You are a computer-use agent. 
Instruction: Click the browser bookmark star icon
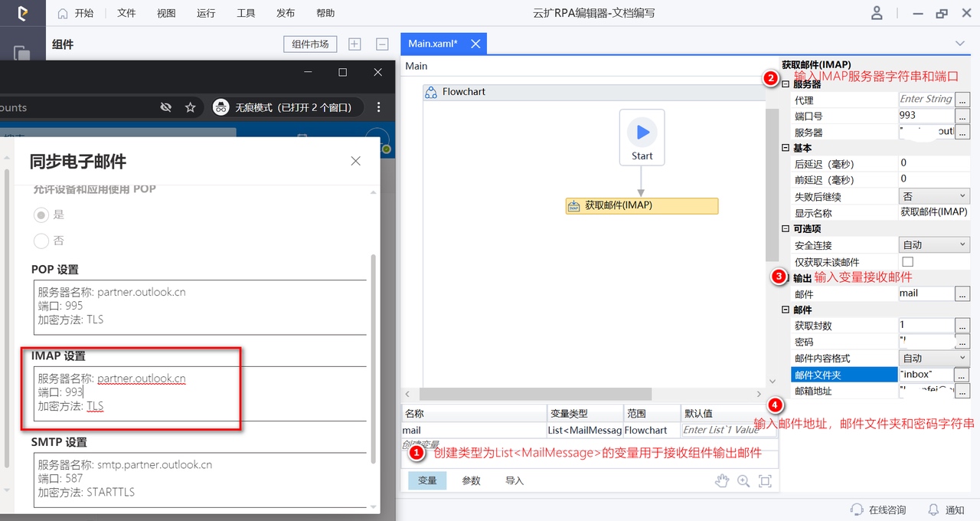(x=191, y=107)
